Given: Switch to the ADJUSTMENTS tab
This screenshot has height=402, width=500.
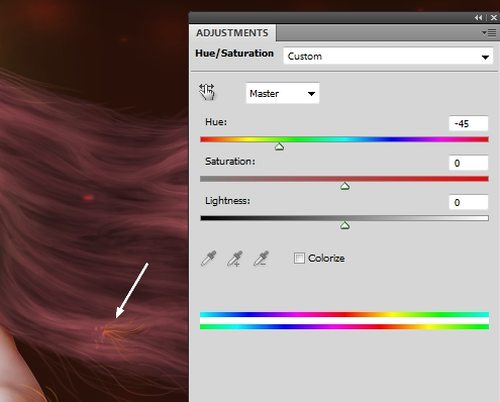Looking at the screenshot, I should pyautogui.click(x=232, y=33).
